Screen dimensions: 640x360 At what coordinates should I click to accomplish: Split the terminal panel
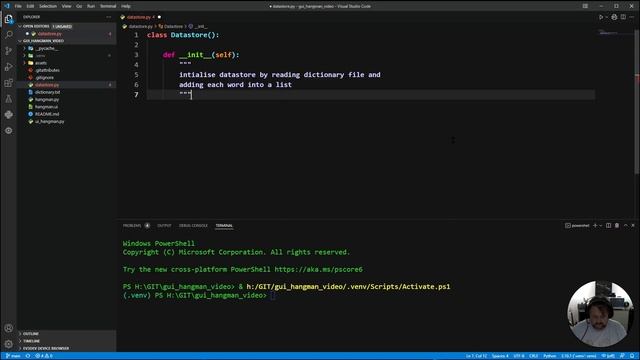pos(609,225)
